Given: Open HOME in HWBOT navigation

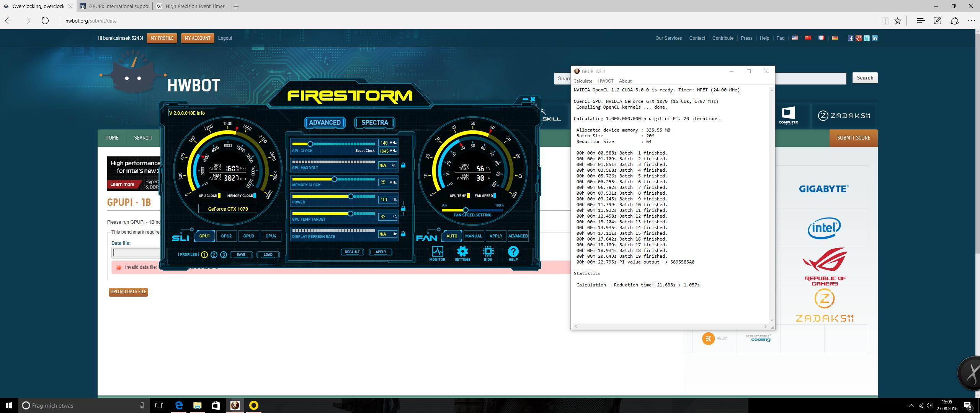Looking at the screenshot, I should point(112,138).
